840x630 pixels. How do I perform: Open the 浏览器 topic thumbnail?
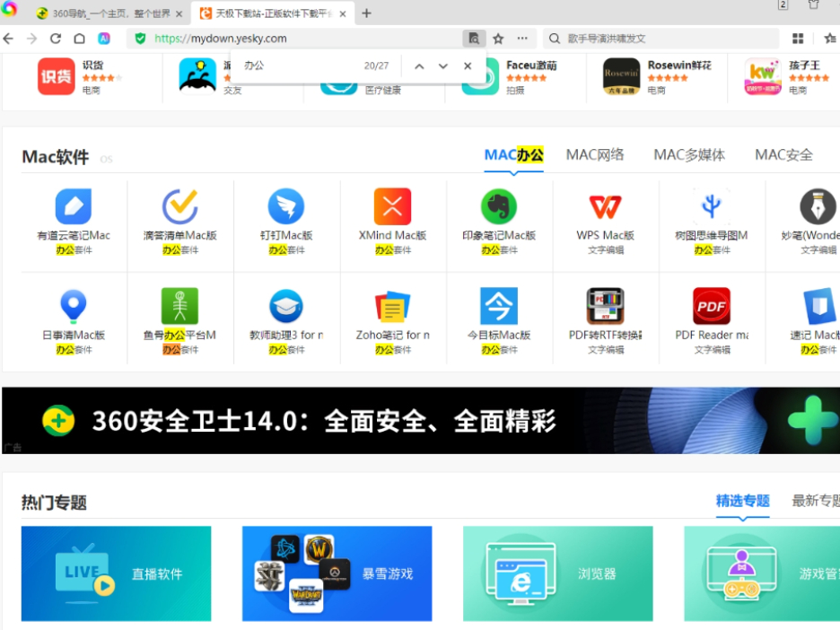557,573
